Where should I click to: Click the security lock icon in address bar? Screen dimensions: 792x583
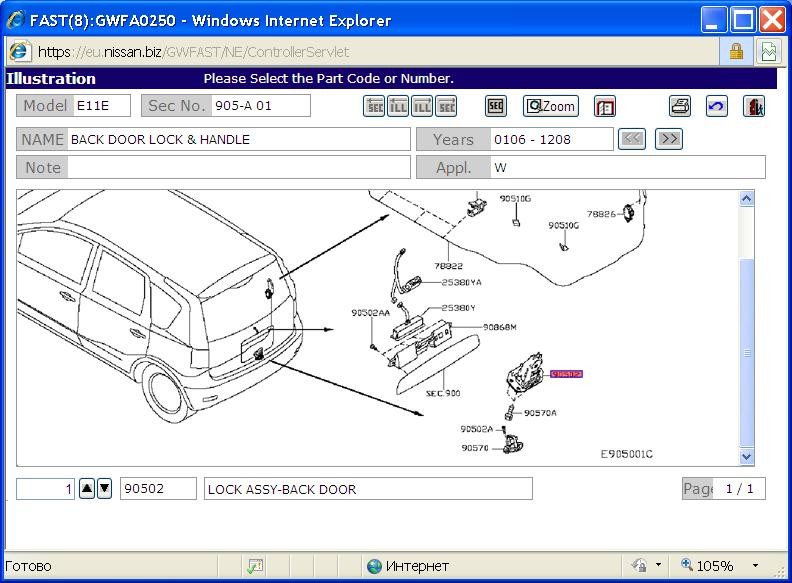736,51
